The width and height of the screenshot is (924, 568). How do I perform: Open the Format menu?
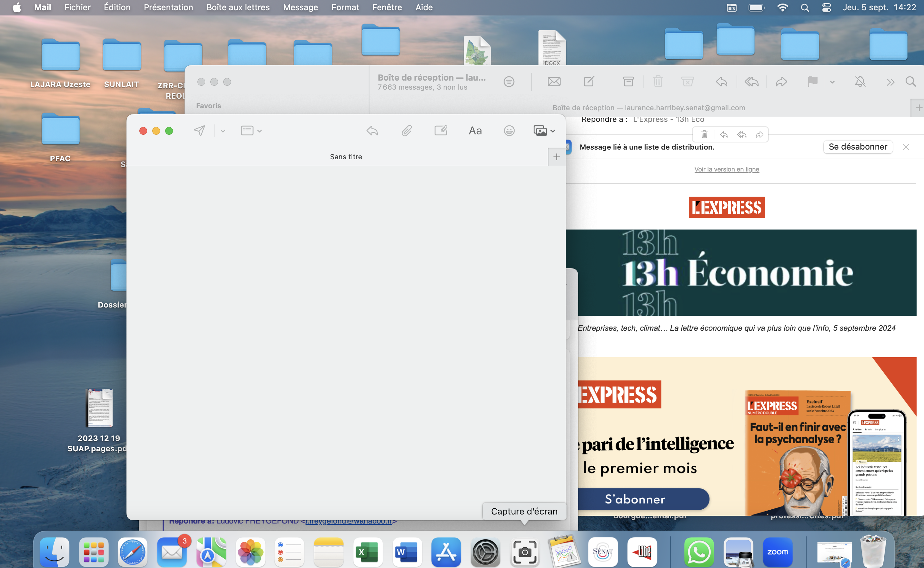pos(345,7)
